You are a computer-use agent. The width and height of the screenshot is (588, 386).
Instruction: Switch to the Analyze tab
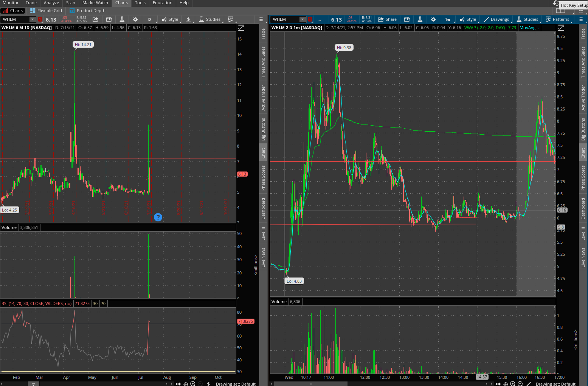51,3
